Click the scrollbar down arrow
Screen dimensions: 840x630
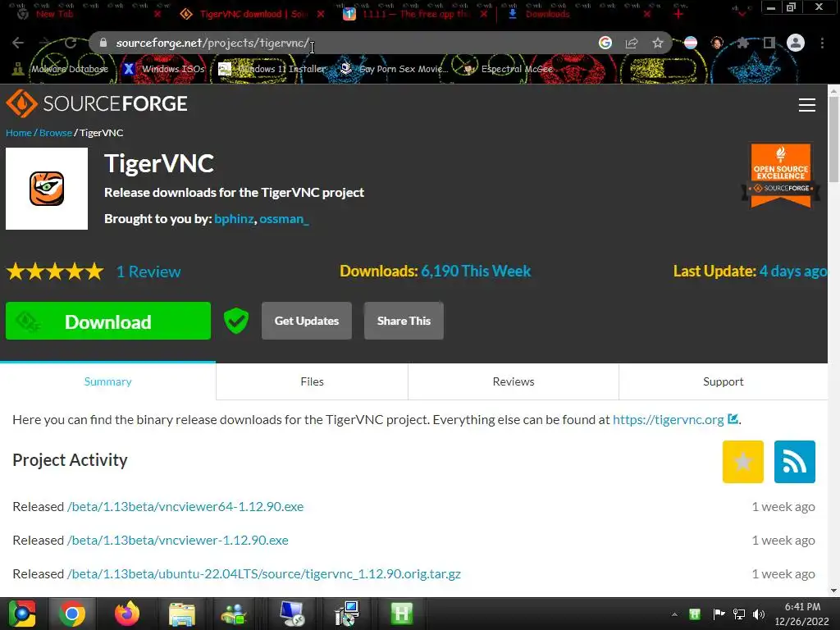click(834, 591)
